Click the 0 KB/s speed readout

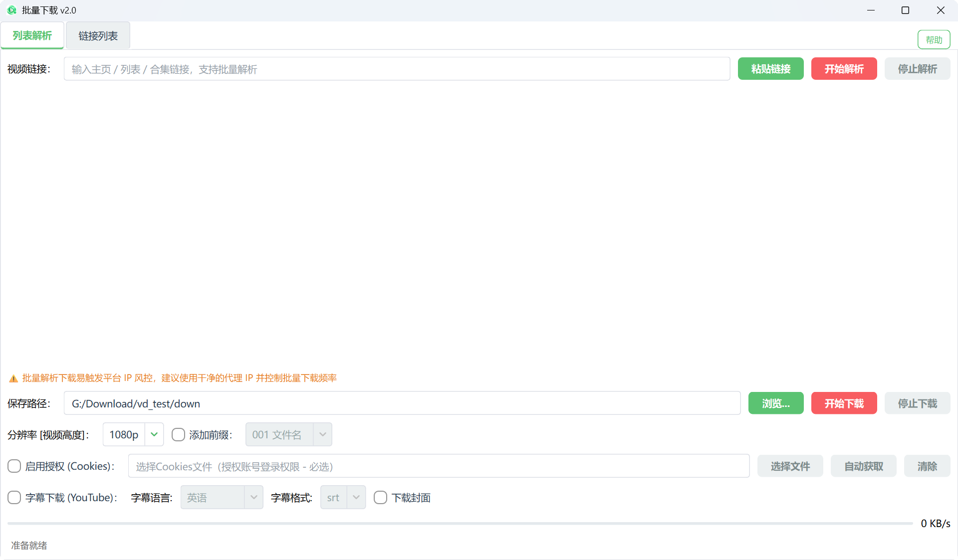[935, 524]
